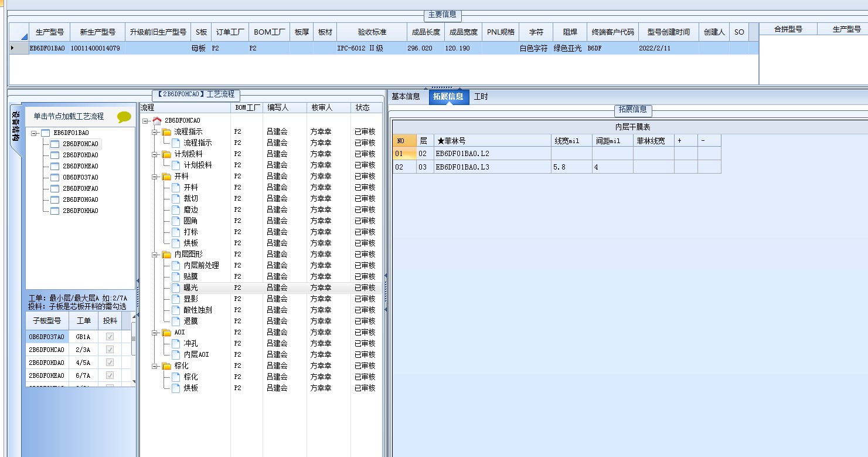Click the sub-board table vertical scrollbar
868x457 pixels.
134,349
